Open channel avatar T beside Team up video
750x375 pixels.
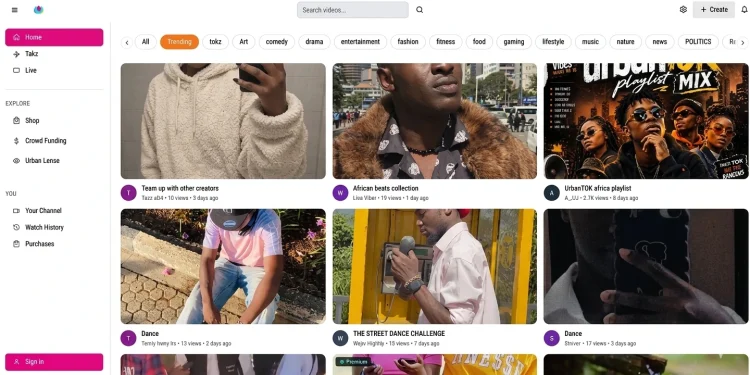(x=128, y=193)
